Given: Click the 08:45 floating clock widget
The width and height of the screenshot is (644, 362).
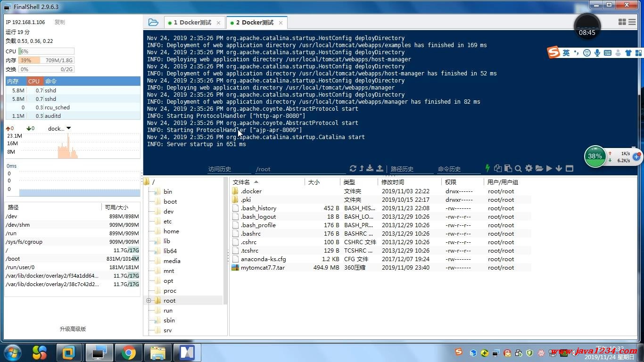Looking at the screenshot, I should pos(587,27).
